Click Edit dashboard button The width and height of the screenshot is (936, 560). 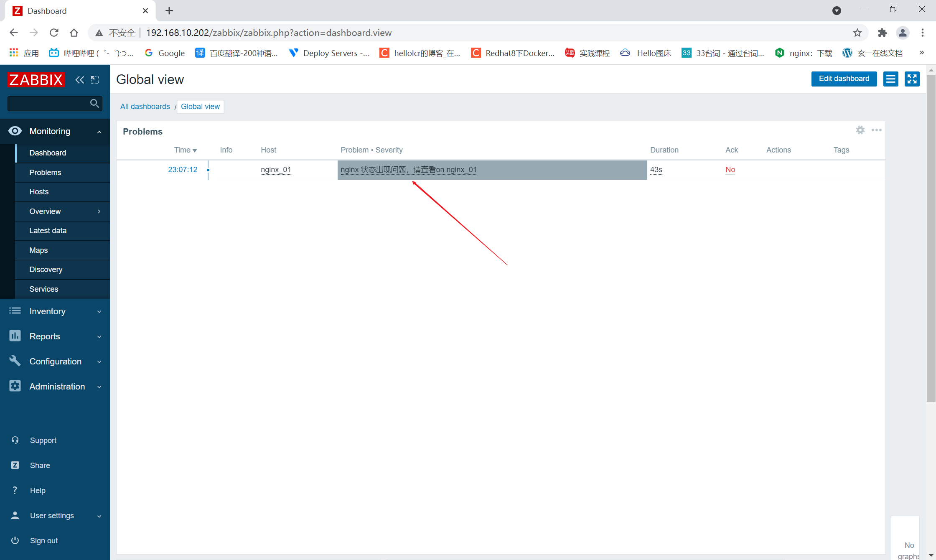[844, 79]
